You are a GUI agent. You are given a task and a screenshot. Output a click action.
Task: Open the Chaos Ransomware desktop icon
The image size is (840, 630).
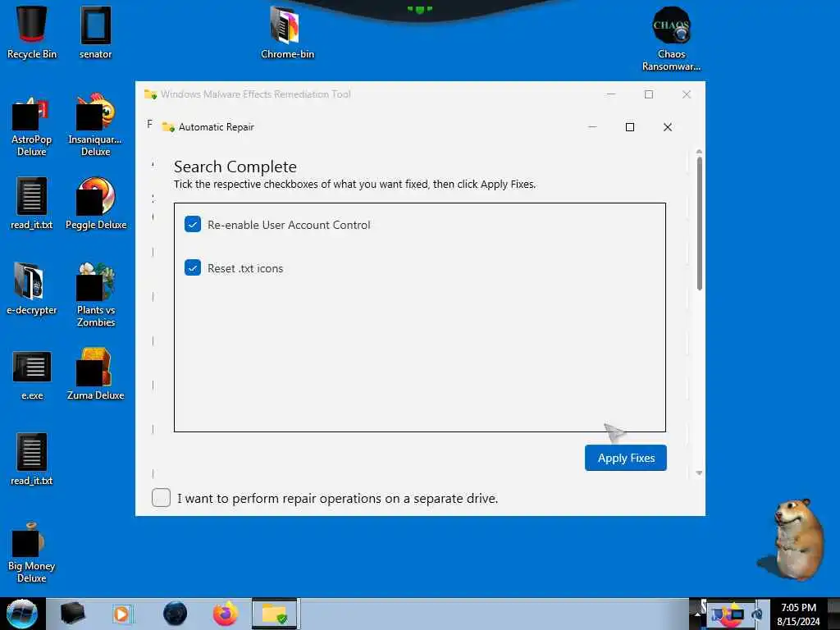671,39
